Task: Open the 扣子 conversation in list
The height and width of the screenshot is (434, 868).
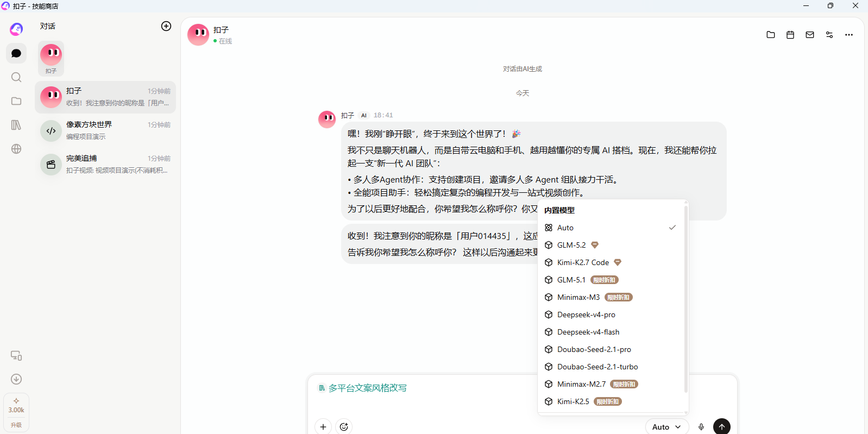Action: coord(105,97)
